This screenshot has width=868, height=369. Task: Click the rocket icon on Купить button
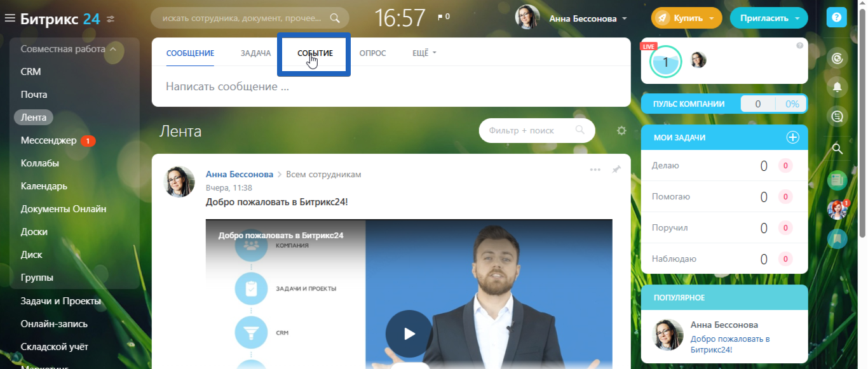pyautogui.click(x=662, y=18)
